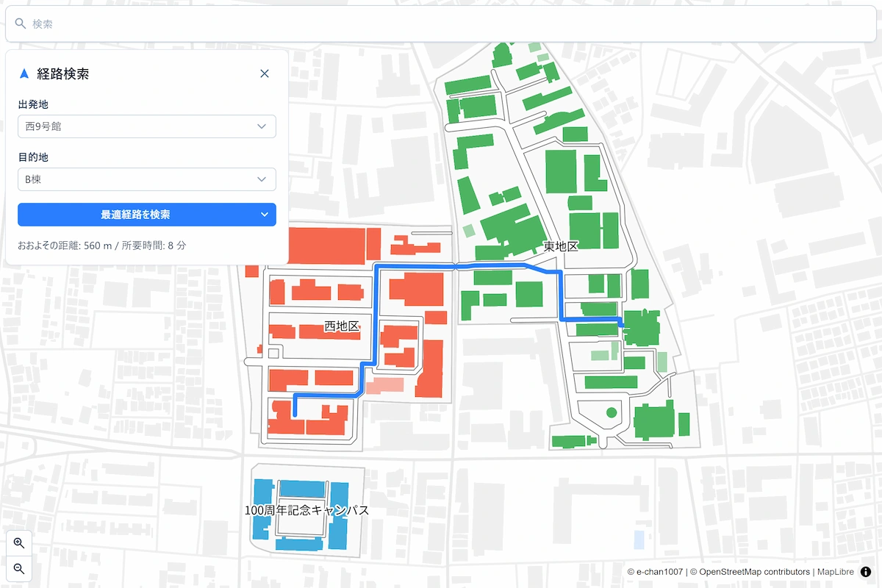Screen dimensions: 882x588
Task: Click the 東地区 area label
Action: pyautogui.click(x=561, y=247)
